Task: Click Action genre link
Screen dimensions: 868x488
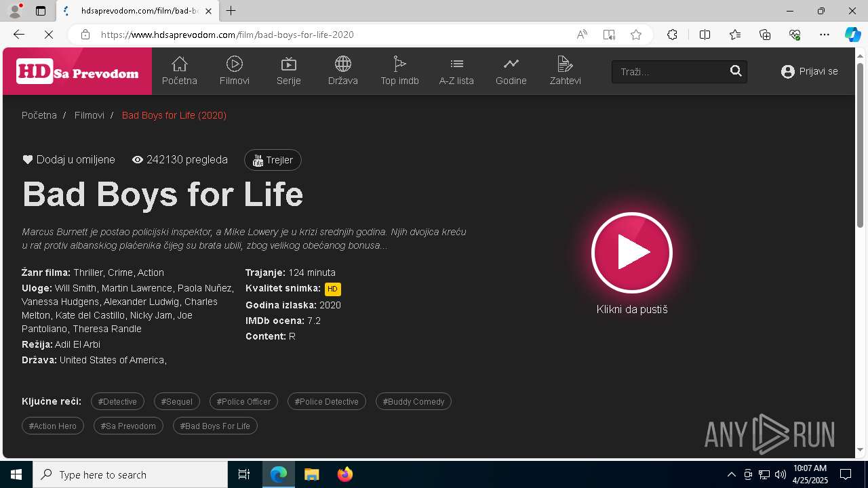Action: pos(151,272)
